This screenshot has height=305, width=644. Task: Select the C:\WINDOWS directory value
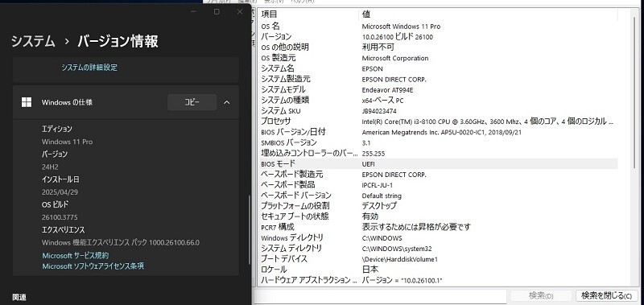click(382, 238)
